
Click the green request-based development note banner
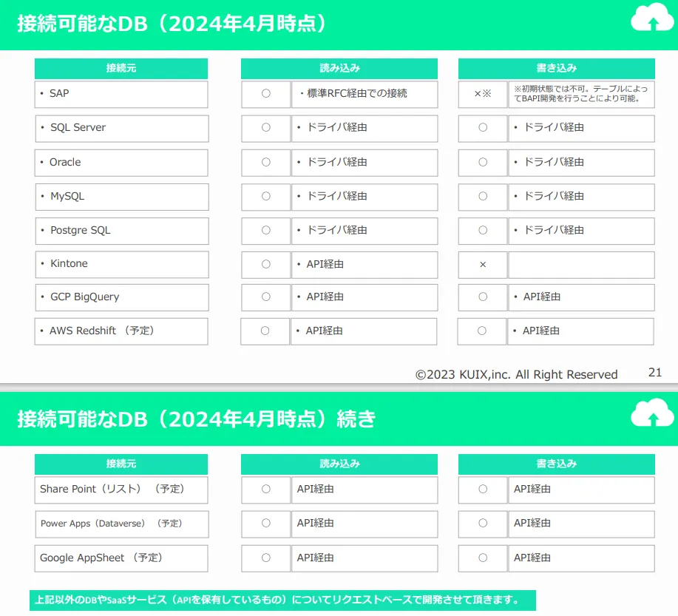click(x=282, y=600)
